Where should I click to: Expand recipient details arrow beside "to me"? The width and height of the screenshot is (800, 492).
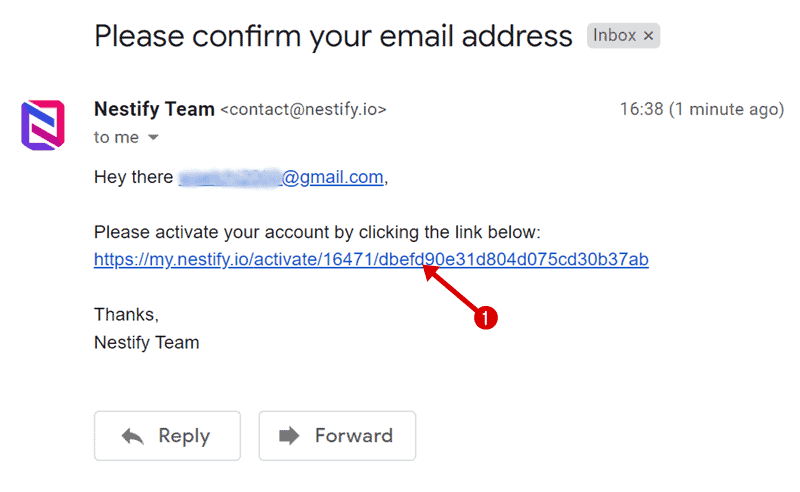point(153,137)
